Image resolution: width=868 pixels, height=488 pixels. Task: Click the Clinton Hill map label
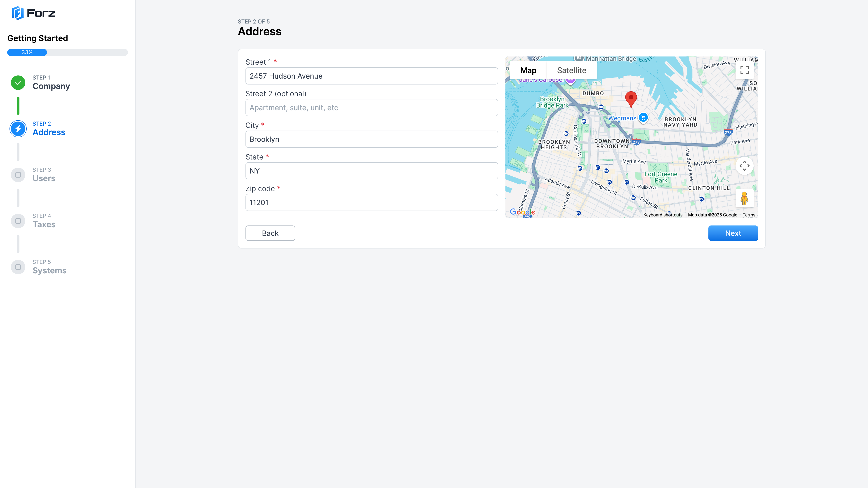click(x=709, y=188)
